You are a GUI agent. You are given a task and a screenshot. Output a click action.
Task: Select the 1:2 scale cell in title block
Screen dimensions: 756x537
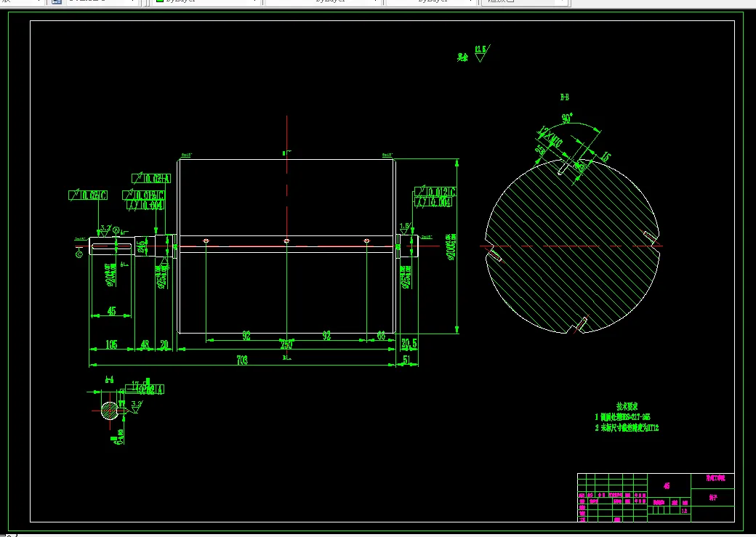click(684, 511)
